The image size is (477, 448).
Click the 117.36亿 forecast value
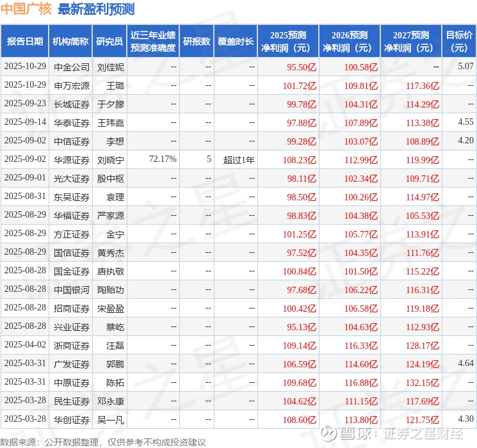click(x=423, y=86)
